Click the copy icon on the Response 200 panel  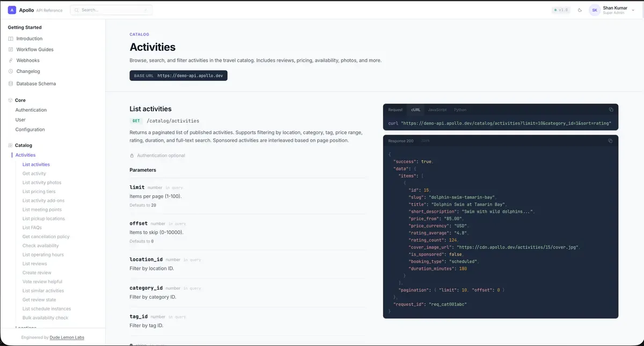point(611,141)
